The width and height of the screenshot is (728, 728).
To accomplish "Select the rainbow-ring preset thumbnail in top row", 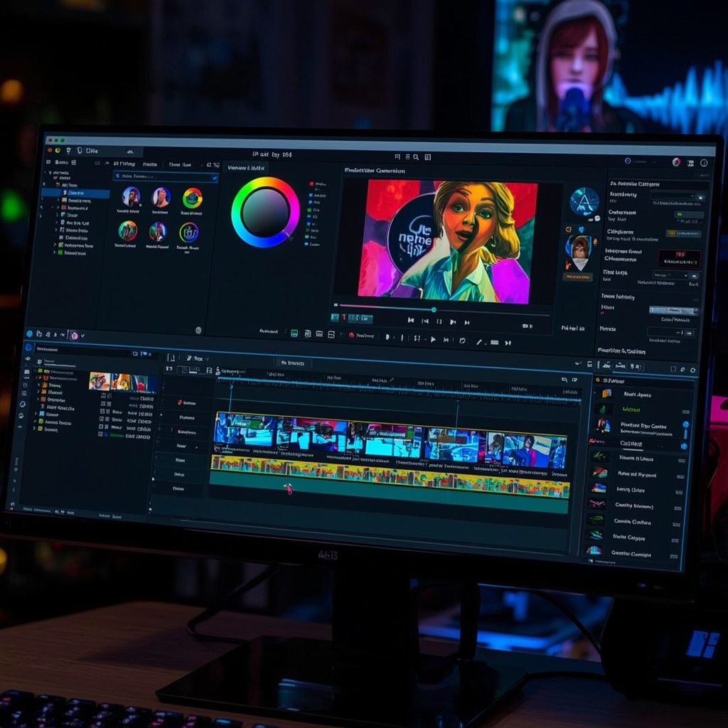I will [x=192, y=198].
